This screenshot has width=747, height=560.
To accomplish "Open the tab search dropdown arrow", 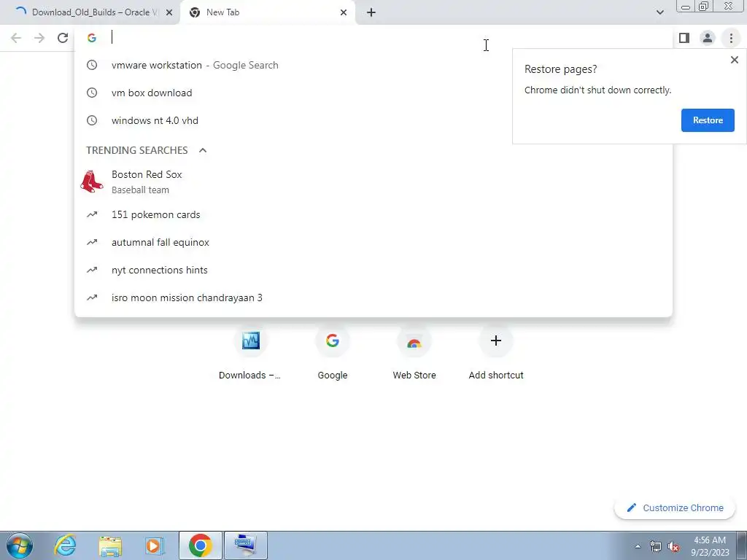I will coord(659,12).
